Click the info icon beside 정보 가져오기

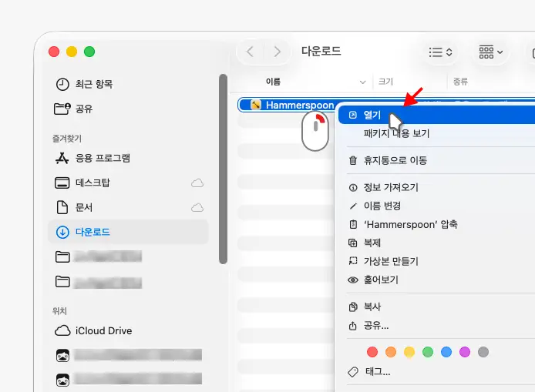353,187
